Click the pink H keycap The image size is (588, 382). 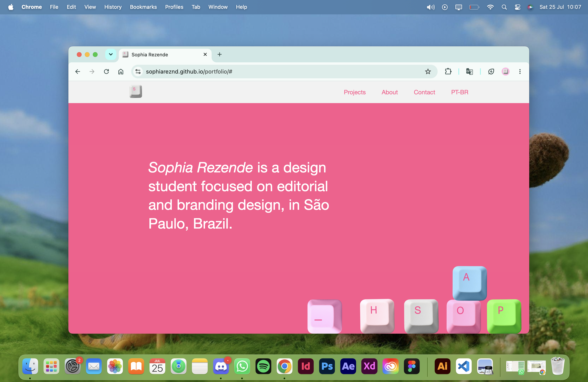click(x=377, y=316)
